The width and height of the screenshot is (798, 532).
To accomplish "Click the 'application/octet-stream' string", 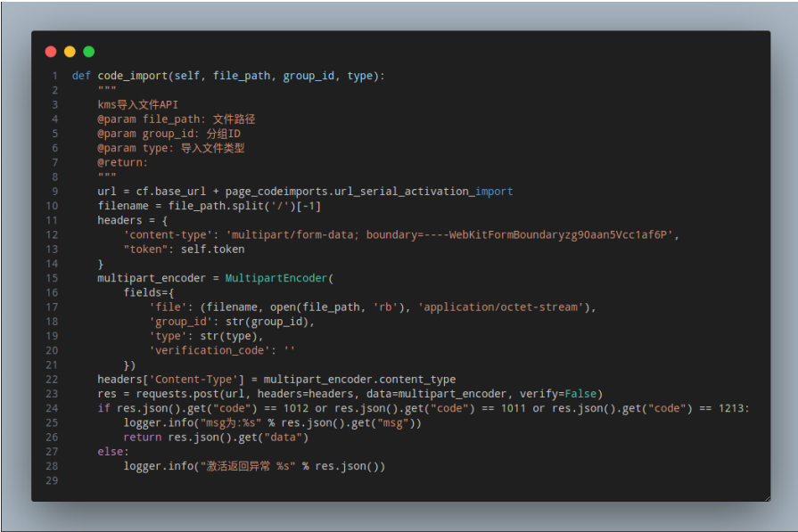I will click(x=501, y=307).
